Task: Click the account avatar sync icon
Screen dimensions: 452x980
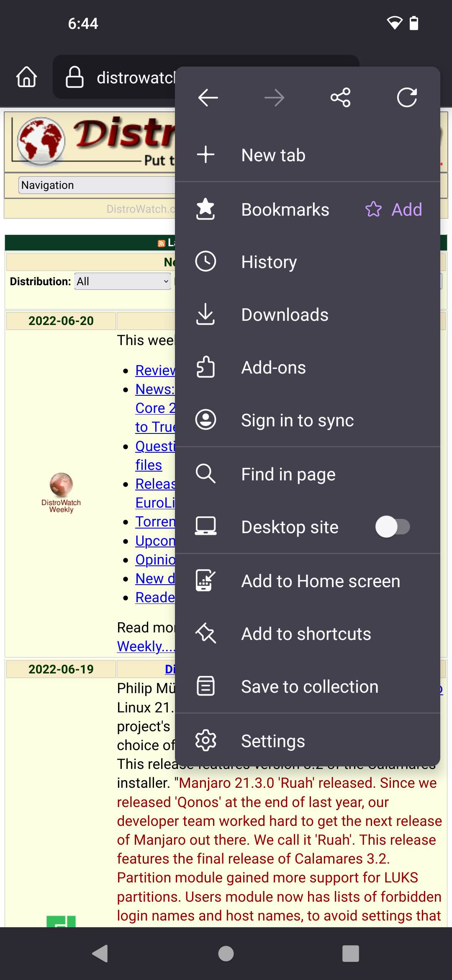Action: [205, 420]
